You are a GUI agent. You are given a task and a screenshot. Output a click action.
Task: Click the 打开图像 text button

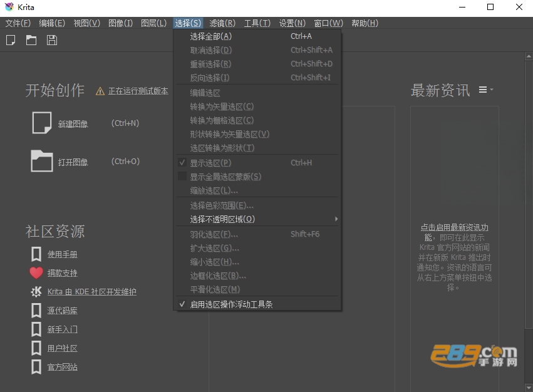(73, 162)
